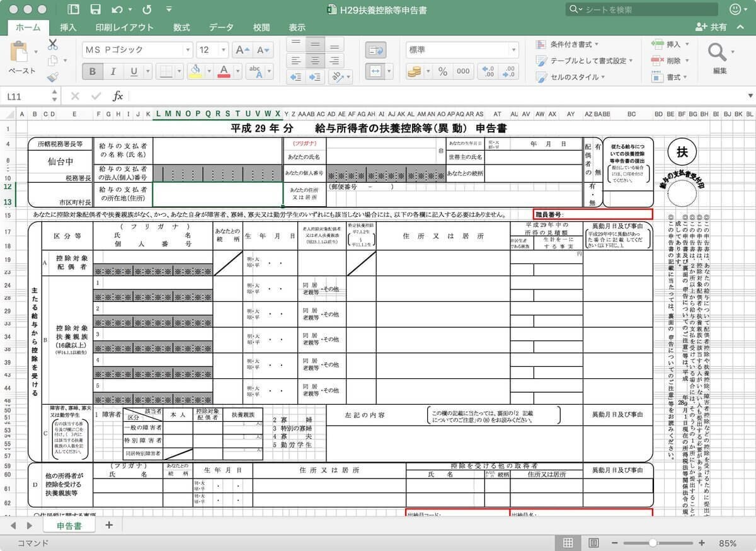
Task: Open the sidebar panel icon in title bar
Action: click(73, 9)
